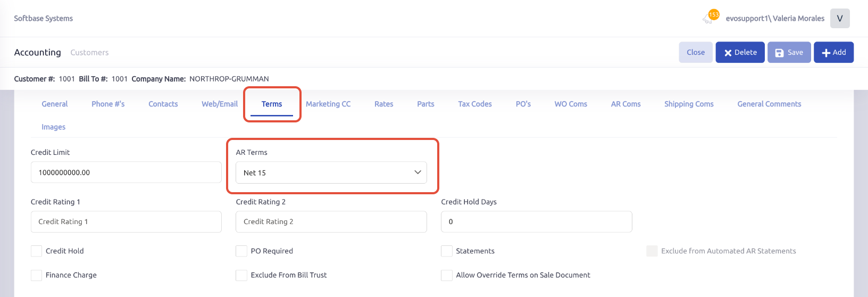The image size is (868, 297).
Task: Click the Close button
Action: (x=696, y=52)
